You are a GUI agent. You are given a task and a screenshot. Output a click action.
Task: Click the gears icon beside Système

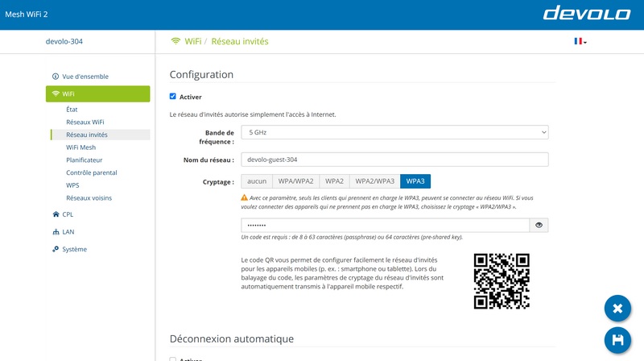tap(56, 249)
